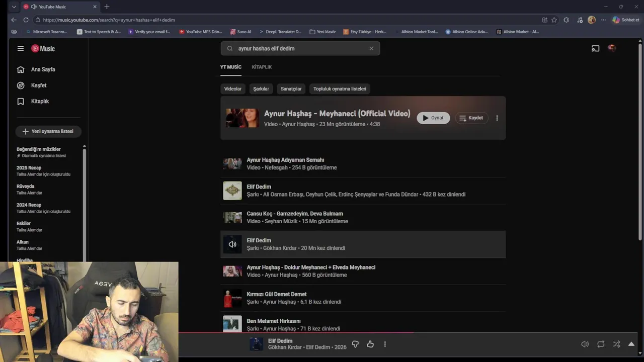This screenshot has height=362, width=644.
Task: Dislike the playing song Elif Dedim
Action: 355,344
